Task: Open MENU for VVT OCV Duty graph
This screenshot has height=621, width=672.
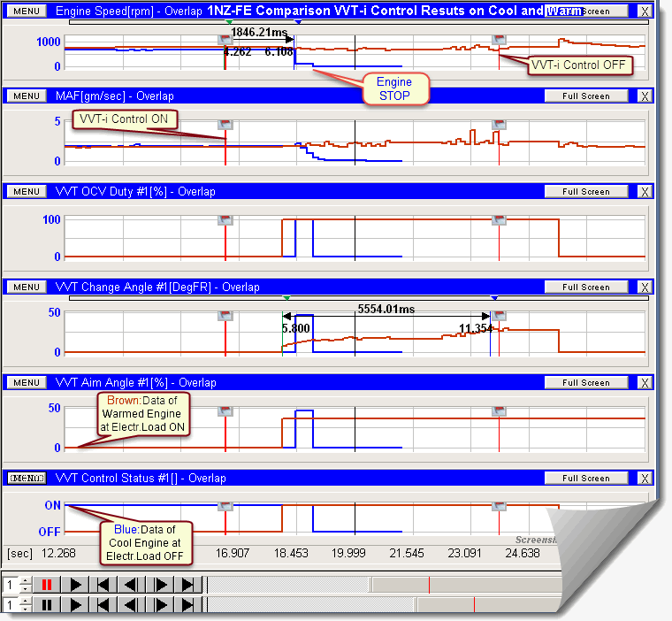Action: [x=26, y=191]
